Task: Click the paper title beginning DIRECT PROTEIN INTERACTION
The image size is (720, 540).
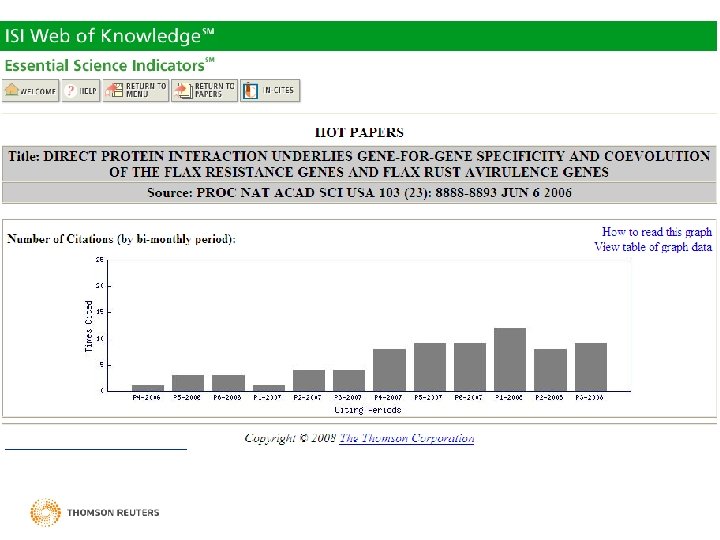Action: (359, 164)
